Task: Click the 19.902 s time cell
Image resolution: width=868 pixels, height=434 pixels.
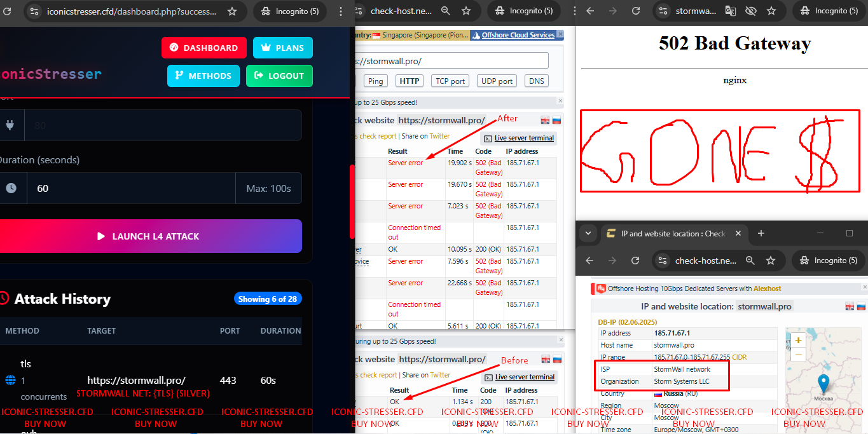Action: click(460, 163)
